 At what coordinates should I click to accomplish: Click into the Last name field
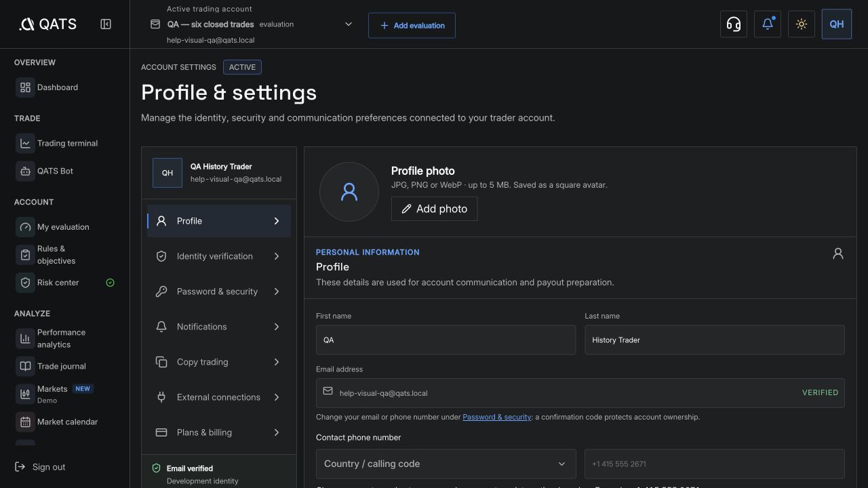715,340
